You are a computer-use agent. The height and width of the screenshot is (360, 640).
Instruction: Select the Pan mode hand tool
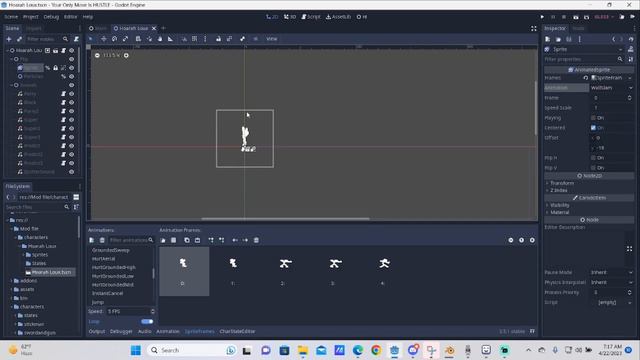click(160, 39)
